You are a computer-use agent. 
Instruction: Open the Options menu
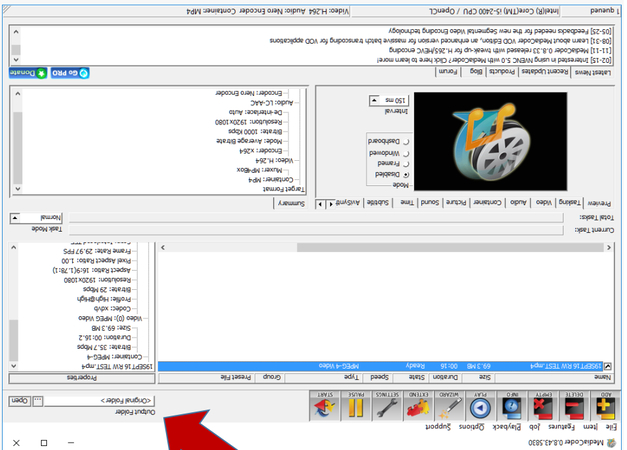tap(471, 427)
